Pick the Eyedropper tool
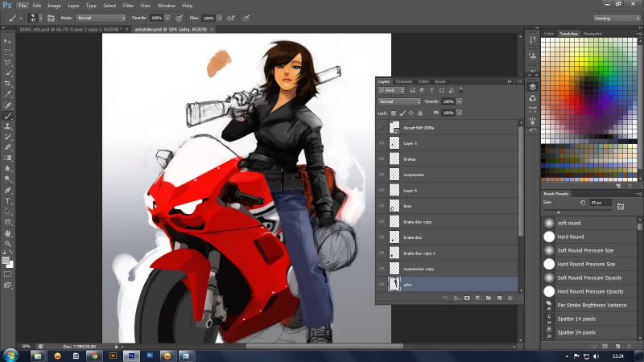The image size is (644, 362). 8,94
